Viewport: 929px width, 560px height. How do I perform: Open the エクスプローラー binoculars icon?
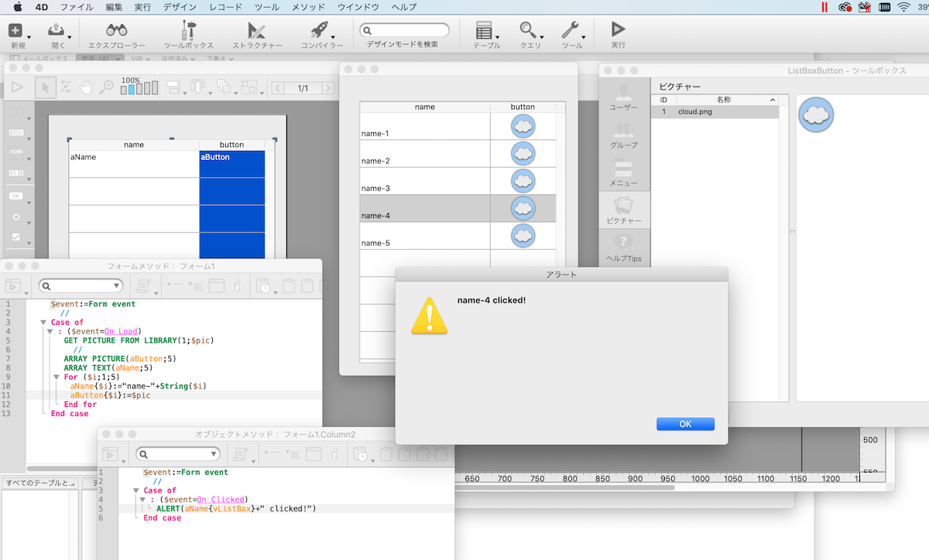point(117,31)
